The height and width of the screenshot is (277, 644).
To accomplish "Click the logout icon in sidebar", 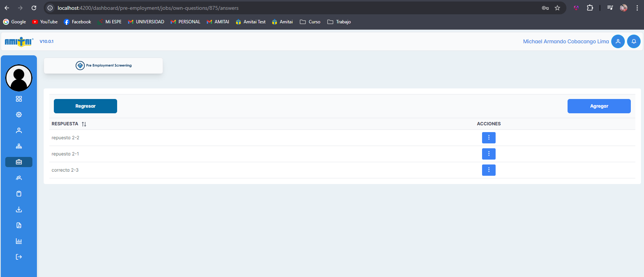I will click(x=19, y=257).
